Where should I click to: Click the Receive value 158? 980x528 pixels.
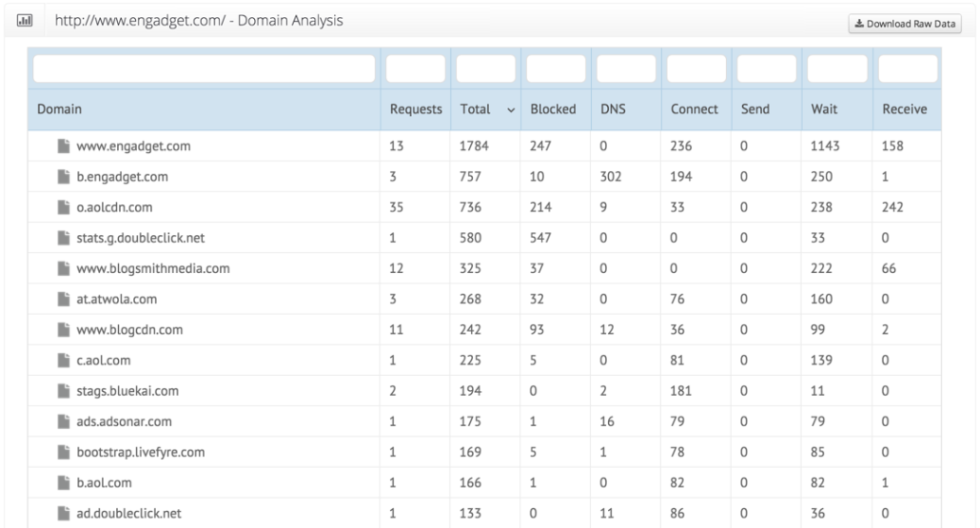tap(892, 147)
